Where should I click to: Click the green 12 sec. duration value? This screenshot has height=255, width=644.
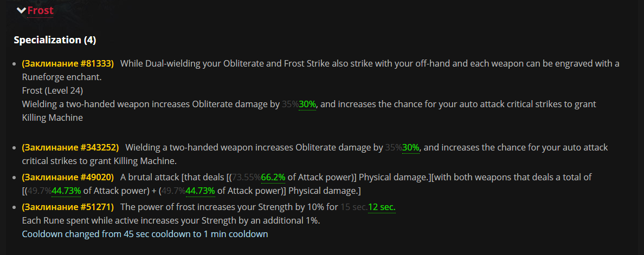pos(382,207)
